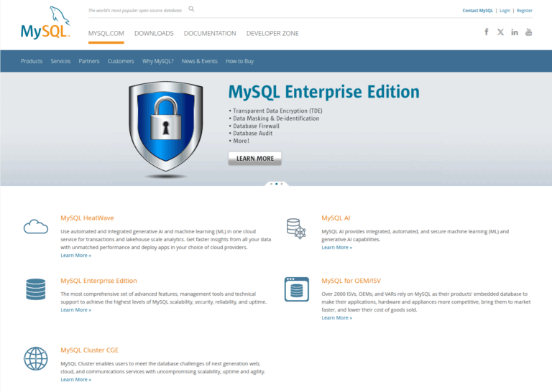Open the DEVELOPER ZONE tab
Viewport: 552px width, 392px height.
point(272,34)
